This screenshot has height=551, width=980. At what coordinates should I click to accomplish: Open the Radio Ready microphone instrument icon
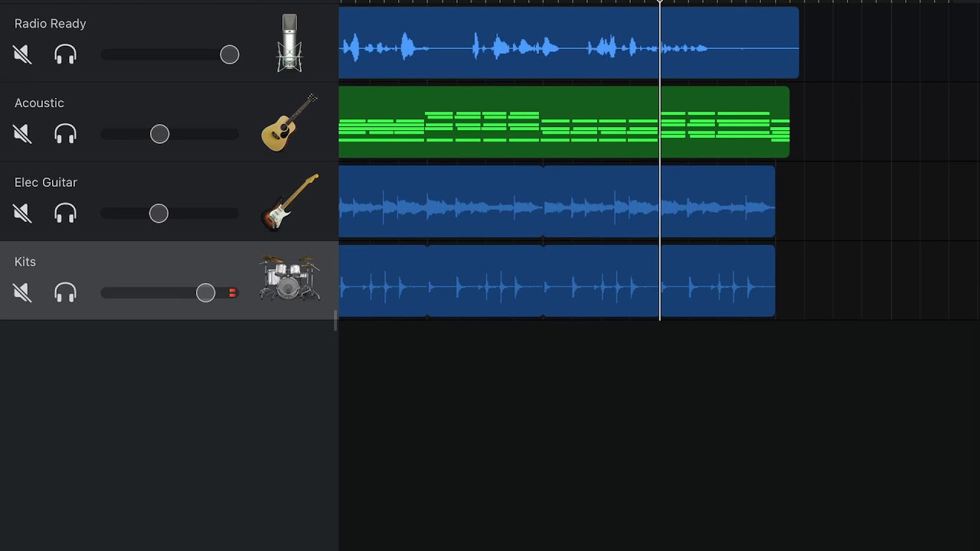(289, 43)
